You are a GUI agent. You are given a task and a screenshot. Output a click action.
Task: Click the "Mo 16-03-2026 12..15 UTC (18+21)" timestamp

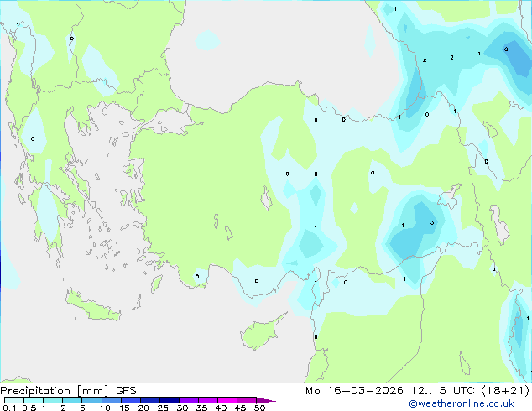click(x=417, y=391)
